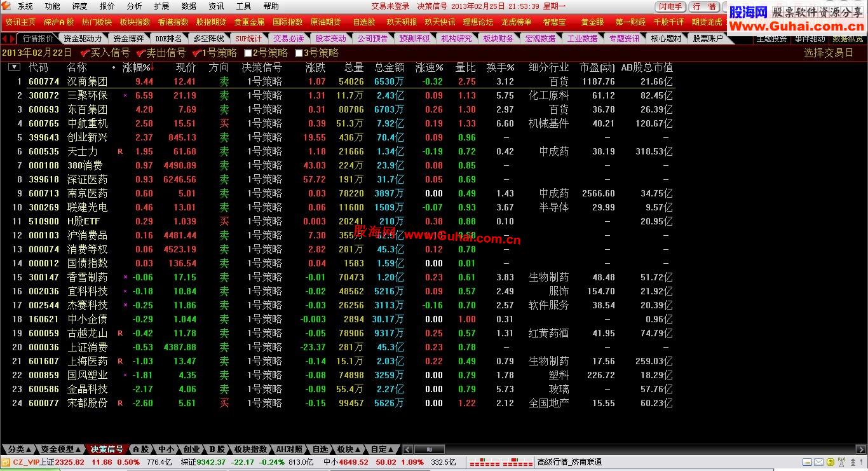This screenshot has height=471, width=868.
Task: Click the CZ_VIP icon in status bar
Action: click(x=6, y=462)
